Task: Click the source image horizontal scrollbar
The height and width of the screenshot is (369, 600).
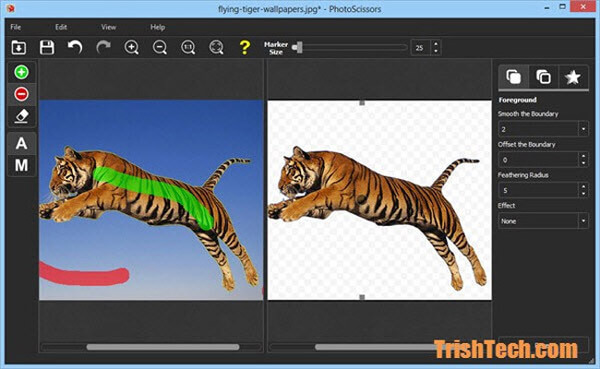Action: [x=163, y=347]
